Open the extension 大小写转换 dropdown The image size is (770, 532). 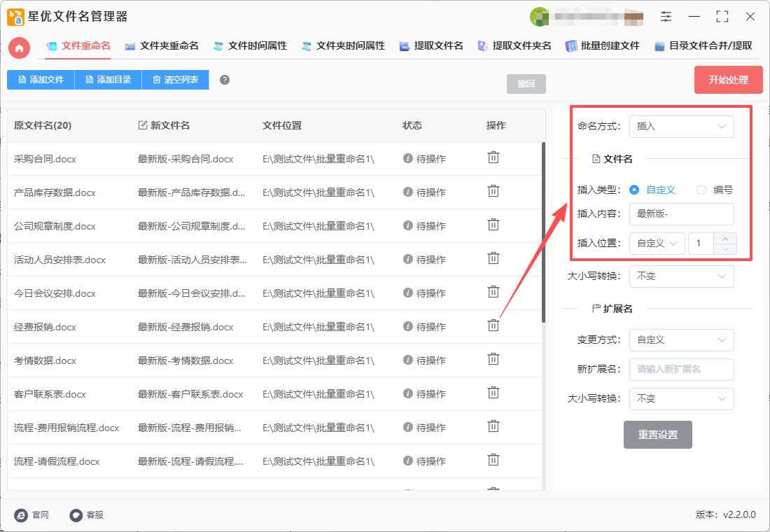point(682,399)
